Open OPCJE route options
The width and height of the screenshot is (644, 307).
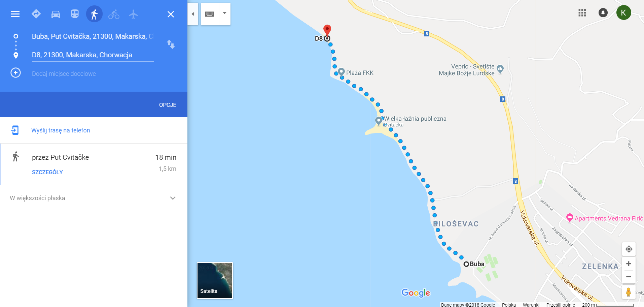click(168, 105)
